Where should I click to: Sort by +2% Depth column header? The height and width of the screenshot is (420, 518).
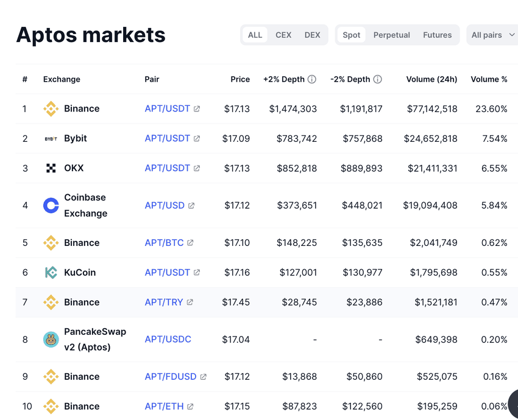coord(284,79)
